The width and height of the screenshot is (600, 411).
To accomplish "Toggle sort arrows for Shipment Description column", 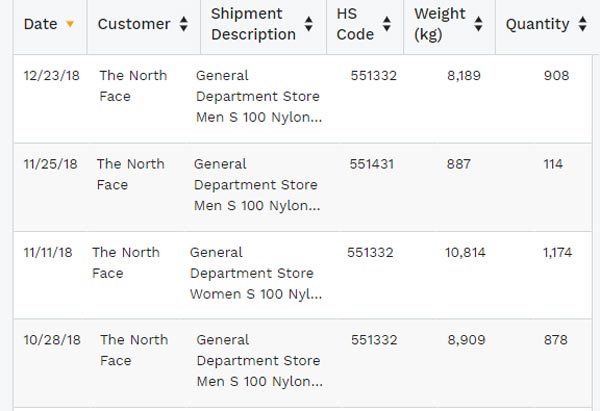I will pos(311,25).
